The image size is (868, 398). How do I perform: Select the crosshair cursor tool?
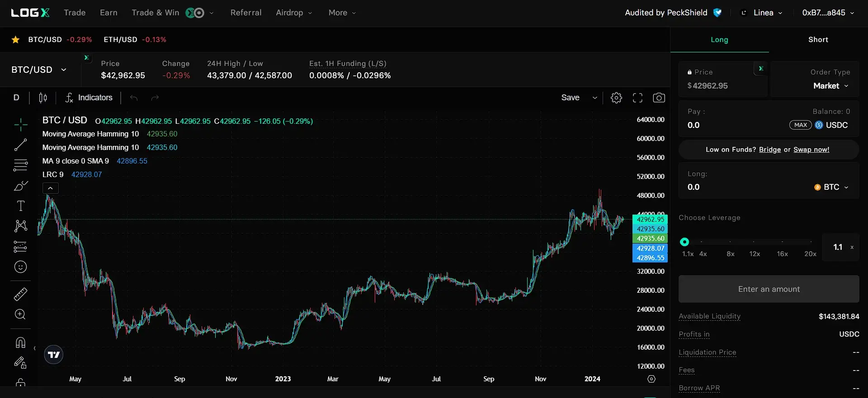click(20, 125)
